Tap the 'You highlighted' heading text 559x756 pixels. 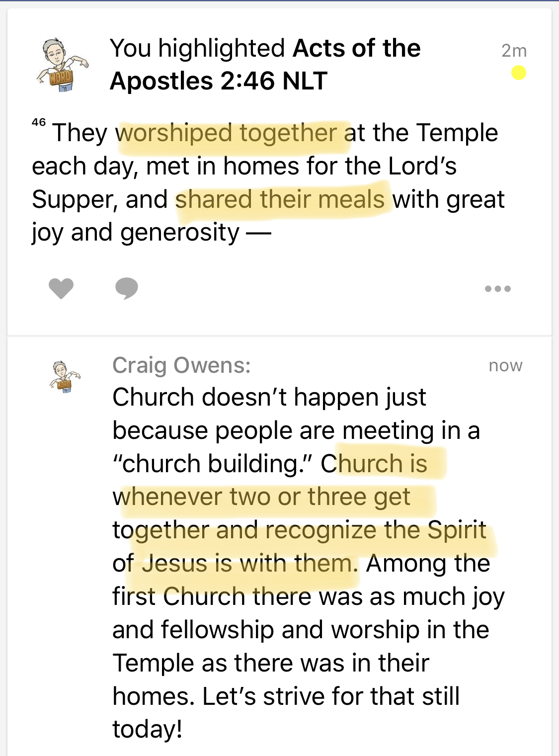point(197,48)
